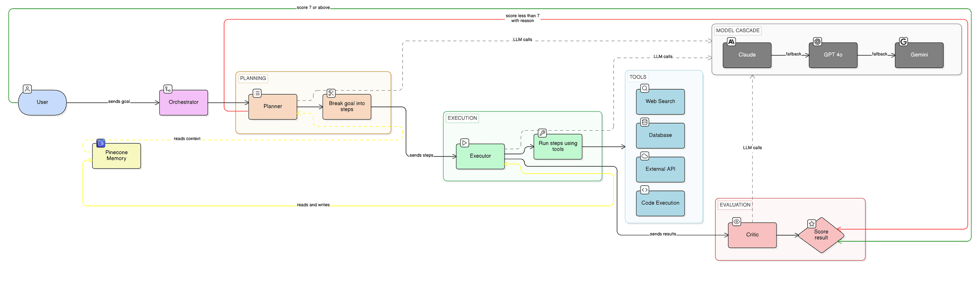
Task: Click the database cylinder icon on the Database node
Action: pos(645,122)
